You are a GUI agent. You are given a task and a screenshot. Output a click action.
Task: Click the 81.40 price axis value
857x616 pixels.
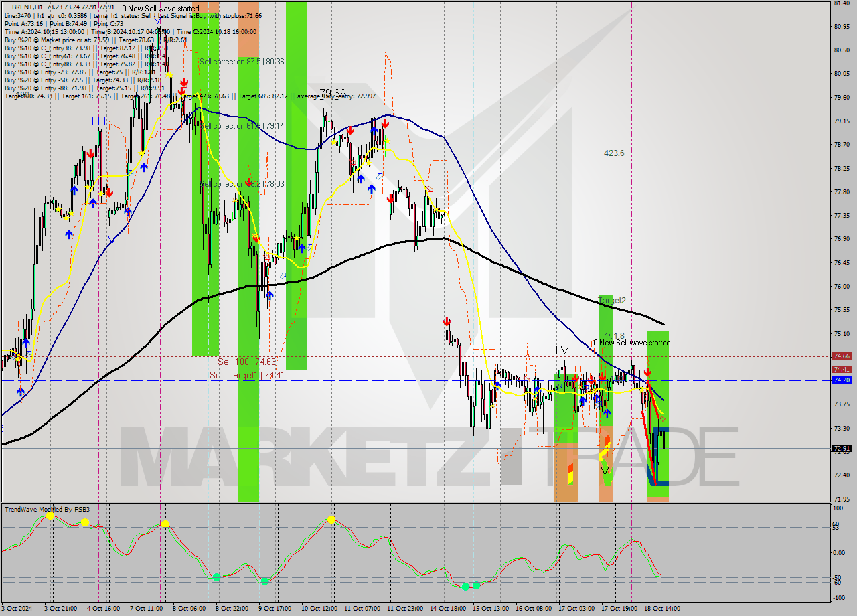(x=841, y=3)
